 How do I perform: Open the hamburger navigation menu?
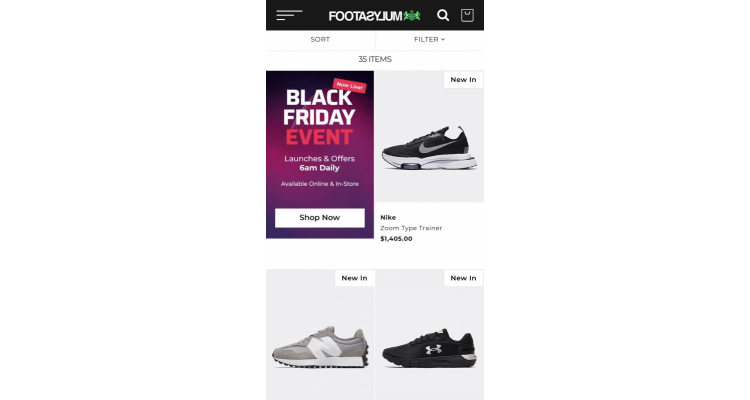[x=289, y=15]
